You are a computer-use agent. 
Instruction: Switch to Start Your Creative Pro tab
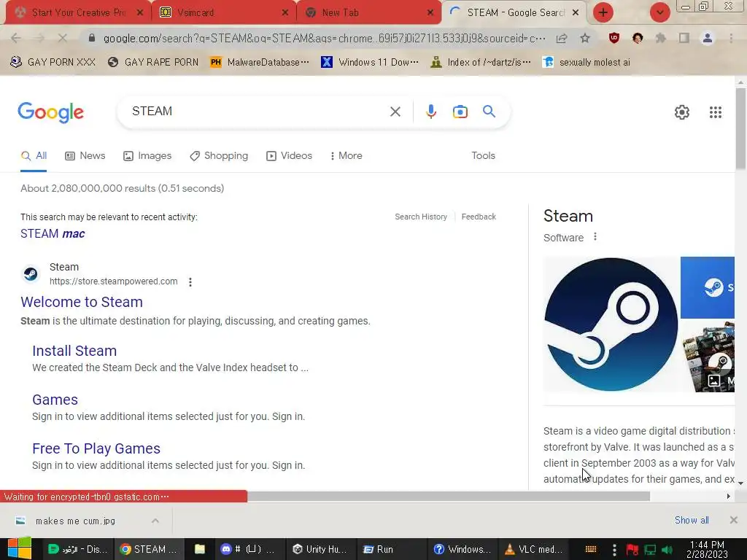(78, 12)
